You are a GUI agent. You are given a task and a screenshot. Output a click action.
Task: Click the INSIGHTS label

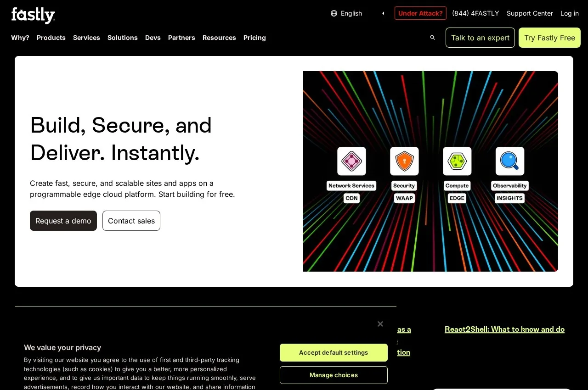pos(509,198)
